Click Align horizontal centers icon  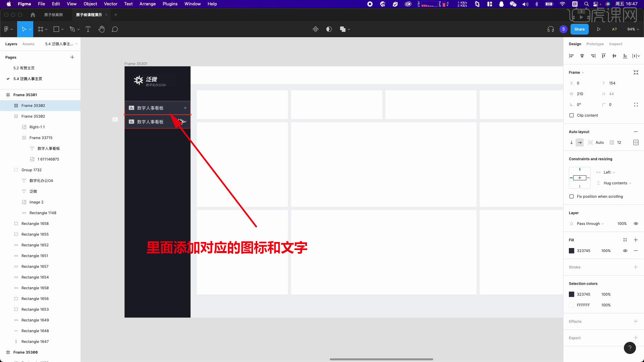point(582,56)
